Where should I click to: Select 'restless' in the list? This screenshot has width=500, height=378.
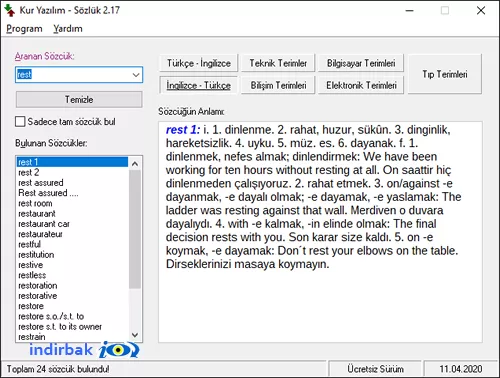pos(72,275)
